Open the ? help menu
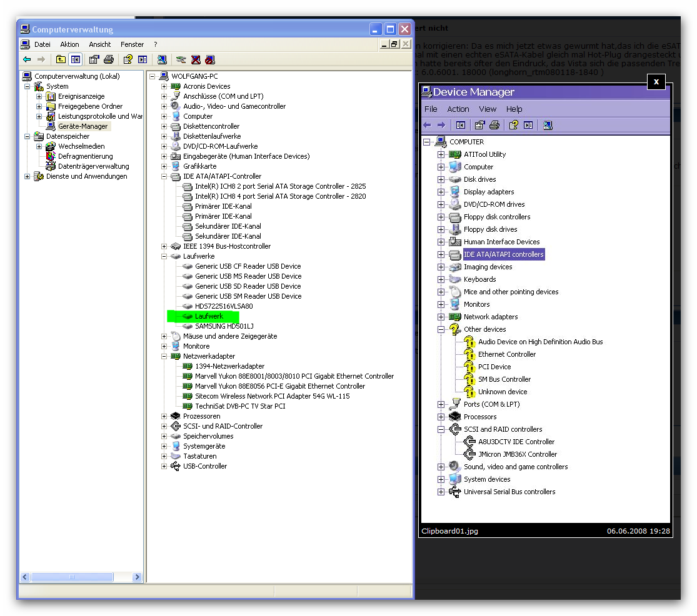Viewport: 697px width, 616px height. (156, 44)
